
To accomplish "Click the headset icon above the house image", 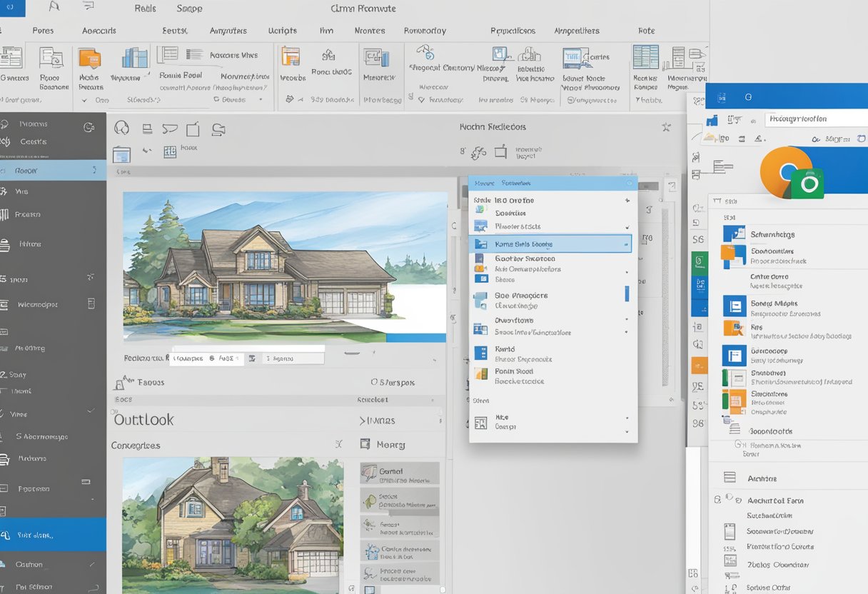I will [x=122, y=128].
